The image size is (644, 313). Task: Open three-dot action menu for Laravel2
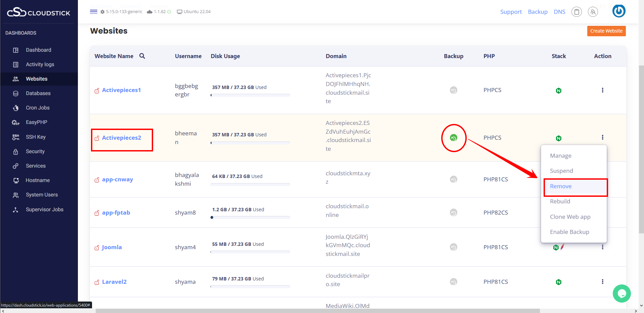pyautogui.click(x=602, y=282)
